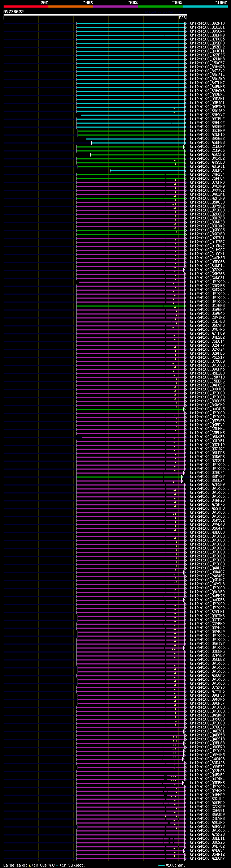Click the green ~80% identity legend segment
Screen dimensions: 231x868
tap(160, 7)
